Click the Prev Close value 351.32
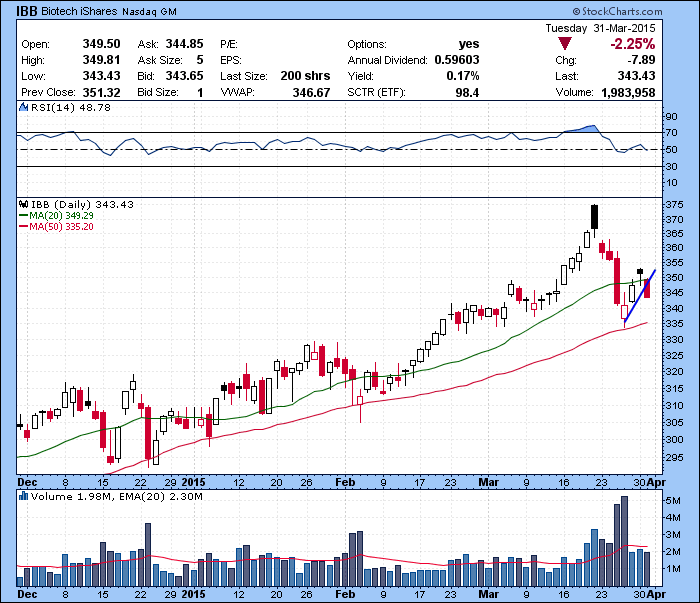The image size is (700, 603). (x=101, y=92)
